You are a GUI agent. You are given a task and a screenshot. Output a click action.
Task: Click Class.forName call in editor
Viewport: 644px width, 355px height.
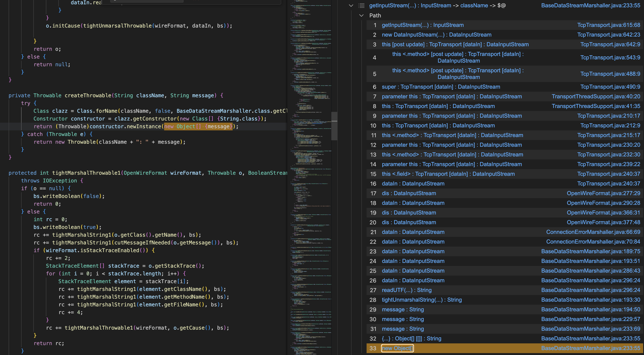(97, 111)
